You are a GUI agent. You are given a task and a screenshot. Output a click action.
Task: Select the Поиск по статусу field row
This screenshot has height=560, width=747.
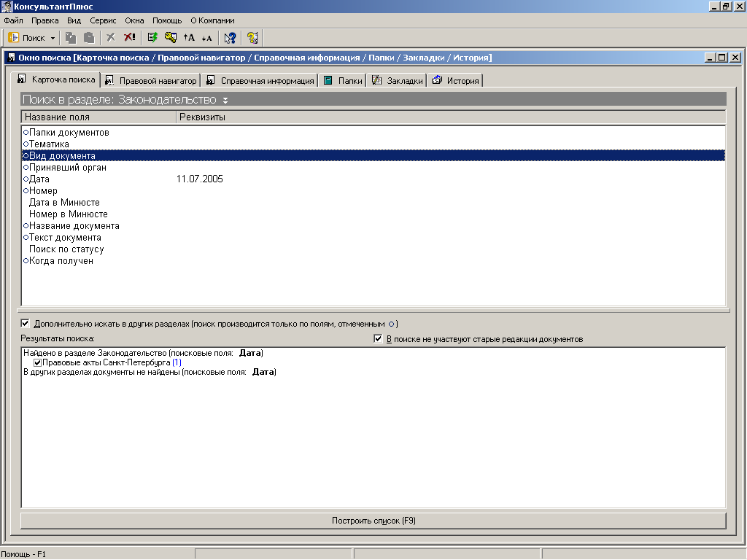click(373, 249)
